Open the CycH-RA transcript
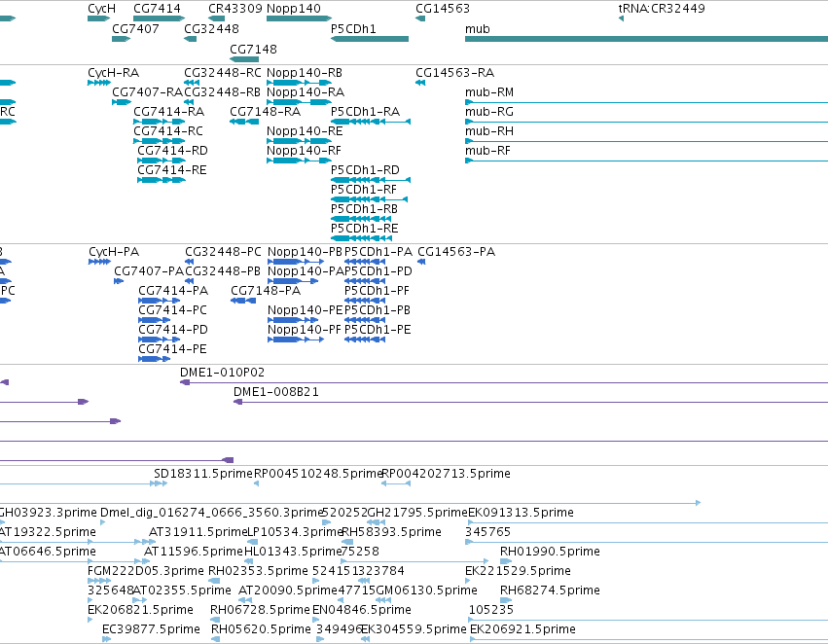The width and height of the screenshot is (828, 644). click(x=99, y=83)
